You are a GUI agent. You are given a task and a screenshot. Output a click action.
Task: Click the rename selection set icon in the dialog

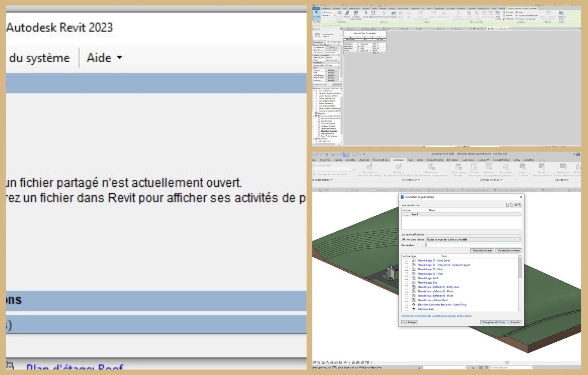(x=516, y=205)
